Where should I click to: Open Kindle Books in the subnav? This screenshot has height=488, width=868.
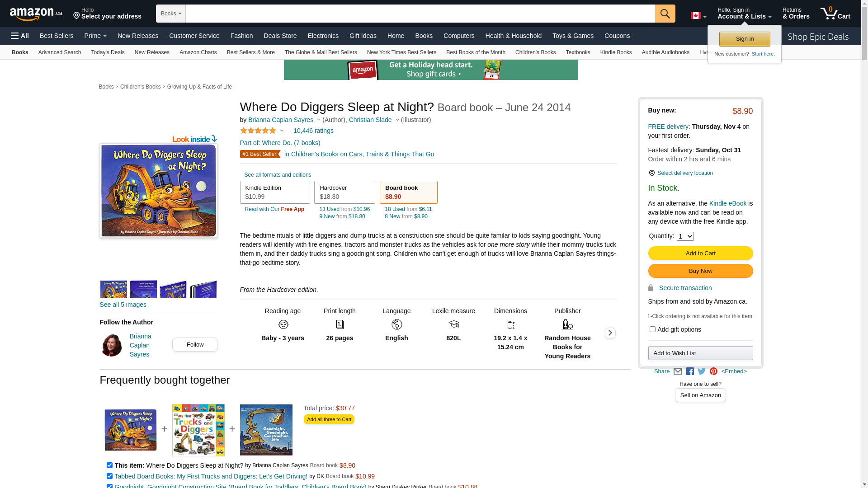pyautogui.click(x=616, y=52)
